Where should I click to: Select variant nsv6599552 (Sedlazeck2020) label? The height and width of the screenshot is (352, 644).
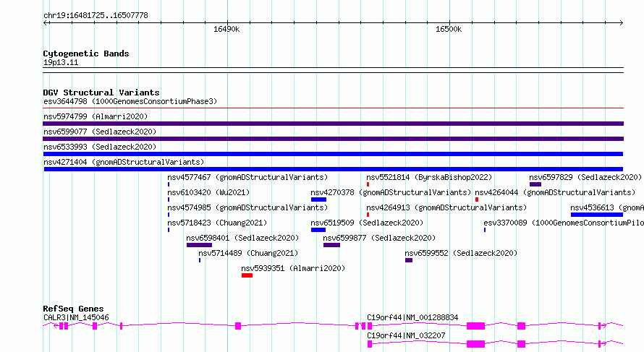tap(461, 253)
